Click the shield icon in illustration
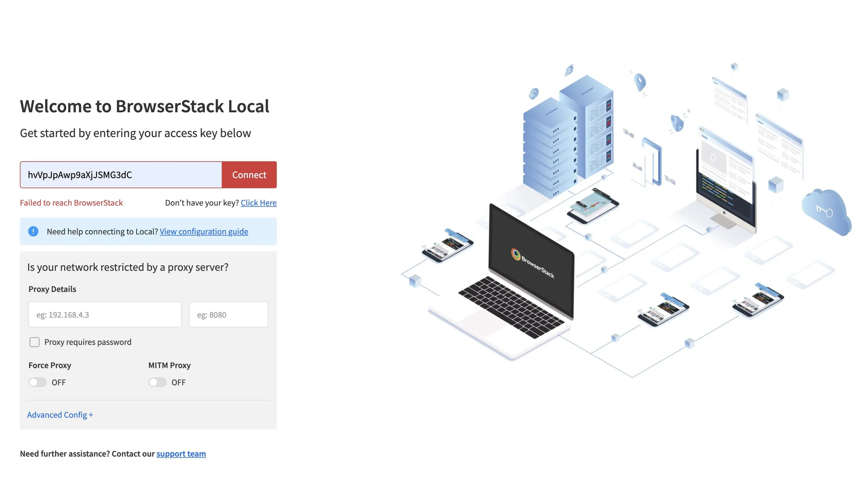This screenshot has height=493, width=868. point(677,123)
